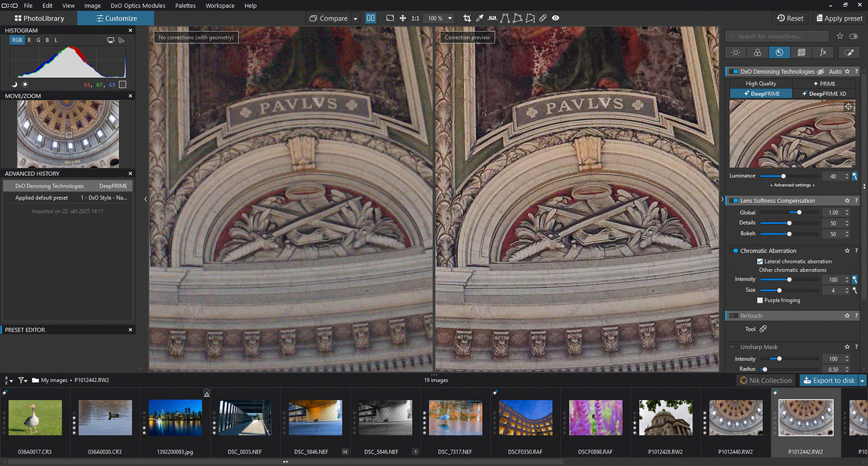Viewport: 868px width, 466px height.
Task: Expand the Compare button dropdown arrow
Action: 355,19
